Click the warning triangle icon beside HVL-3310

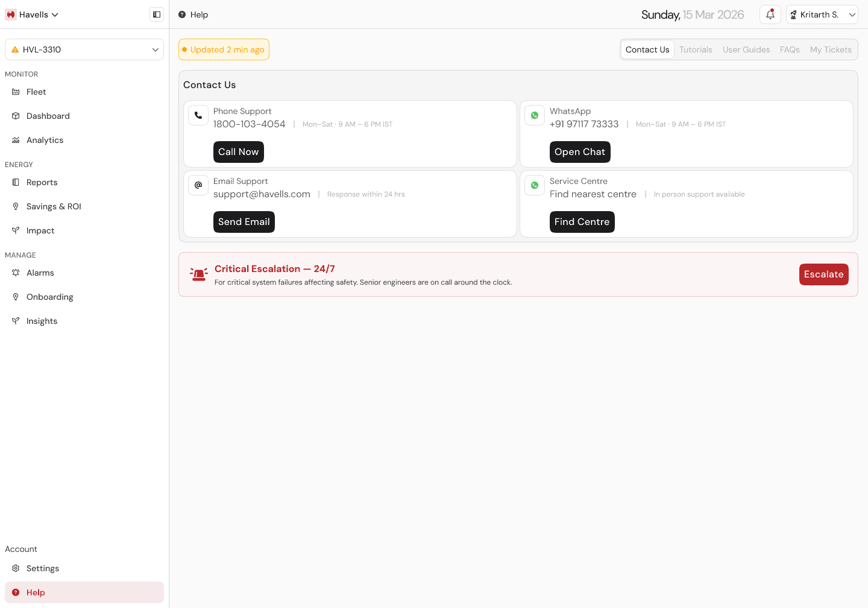pos(15,49)
